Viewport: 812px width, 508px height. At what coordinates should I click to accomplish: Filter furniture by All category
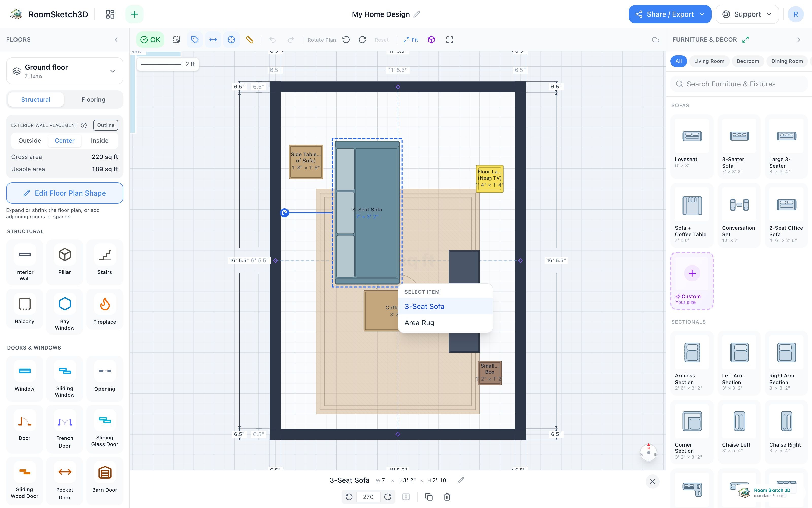point(679,61)
